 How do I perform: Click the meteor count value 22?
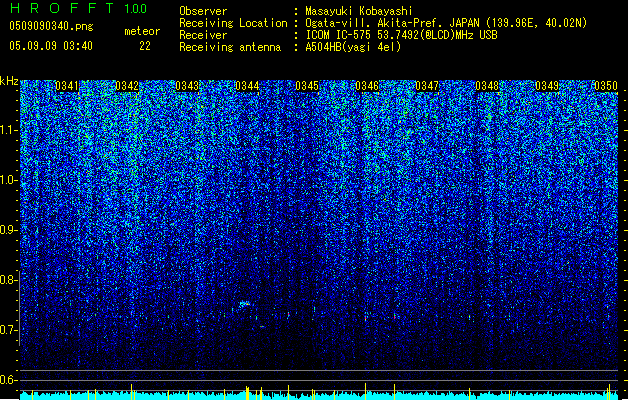point(145,46)
